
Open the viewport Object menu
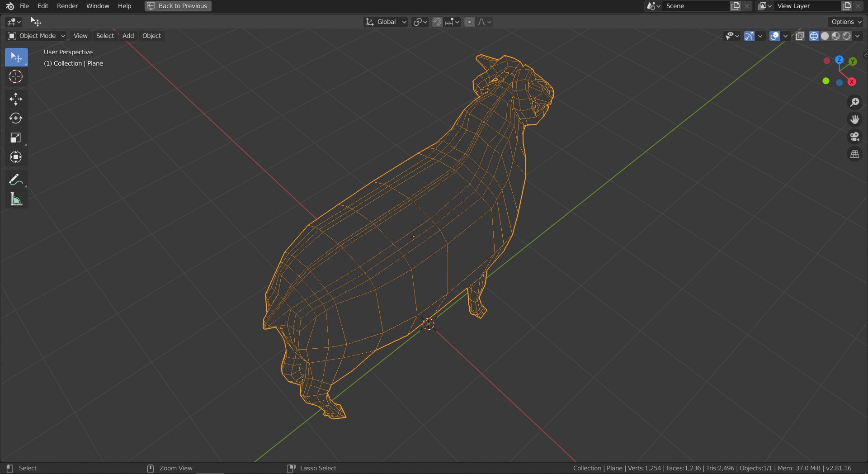151,36
